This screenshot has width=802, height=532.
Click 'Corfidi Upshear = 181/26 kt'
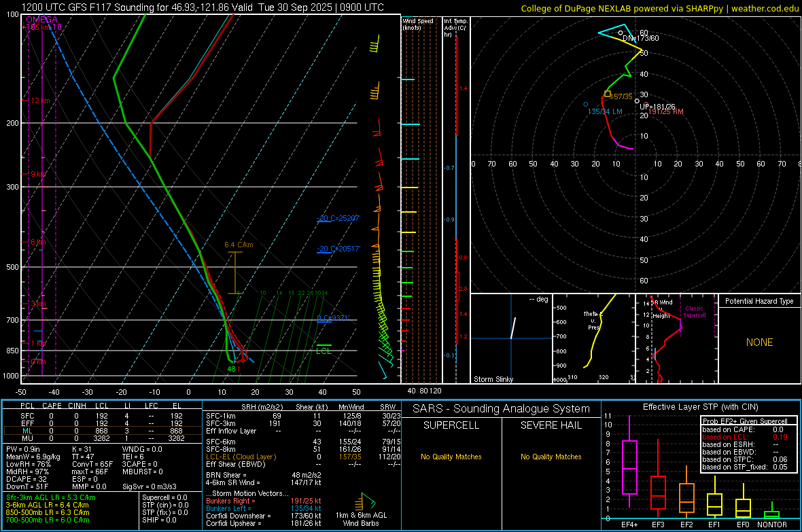[x=264, y=522]
